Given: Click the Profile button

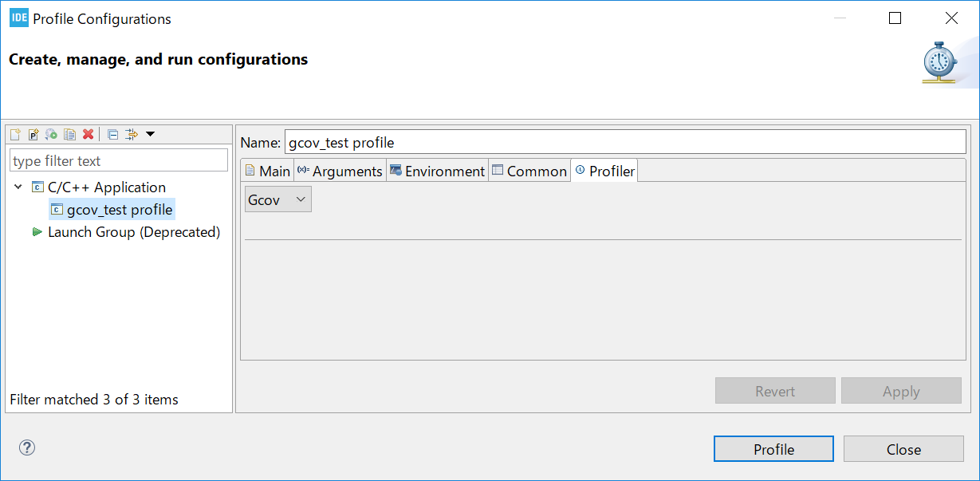Looking at the screenshot, I should click(x=772, y=448).
